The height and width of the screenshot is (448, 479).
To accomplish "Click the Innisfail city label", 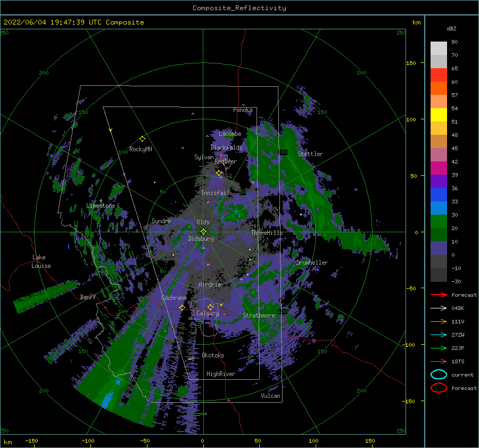I will tap(216, 193).
